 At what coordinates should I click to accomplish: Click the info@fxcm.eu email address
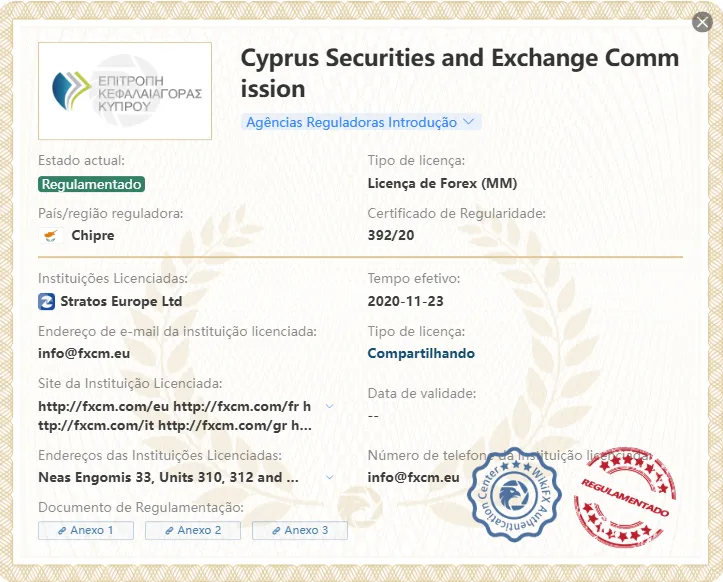pos(84,353)
